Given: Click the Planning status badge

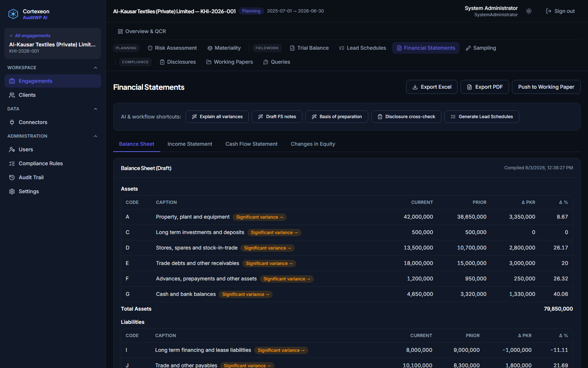Looking at the screenshot, I should [x=251, y=11].
